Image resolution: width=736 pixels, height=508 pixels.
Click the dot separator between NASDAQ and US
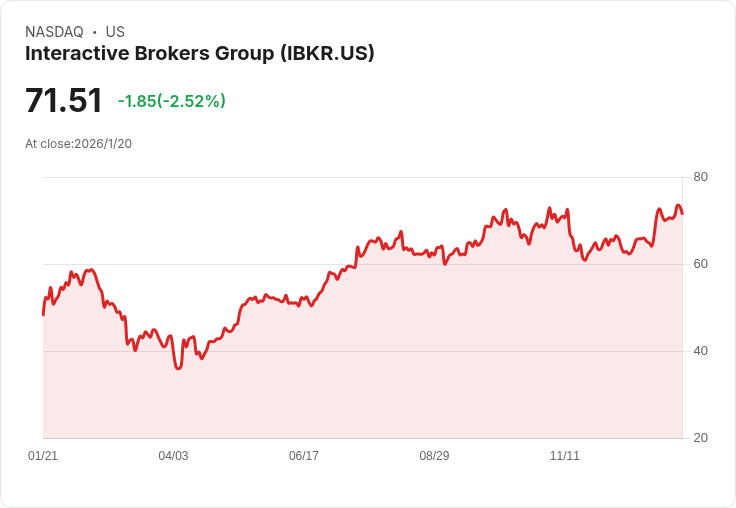click(x=95, y=32)
